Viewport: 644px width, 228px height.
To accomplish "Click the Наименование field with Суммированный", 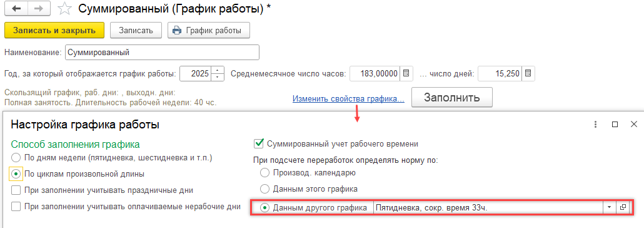I will pos(162,53).
